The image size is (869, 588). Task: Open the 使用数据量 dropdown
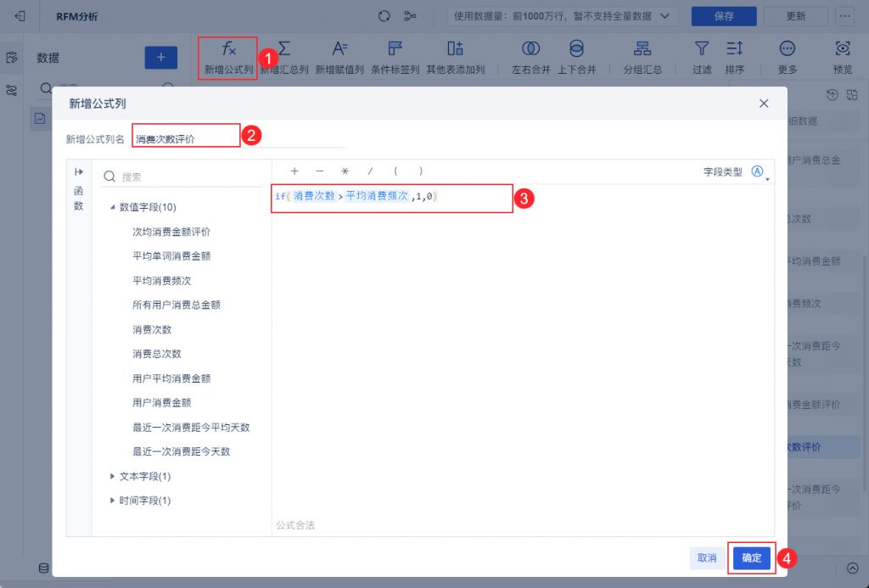(562, 16)
